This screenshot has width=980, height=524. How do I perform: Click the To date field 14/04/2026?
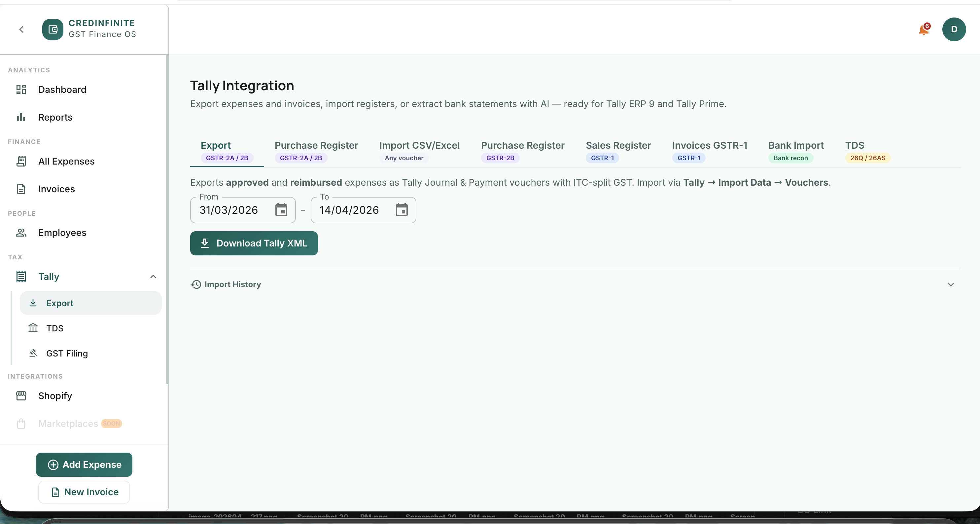(x=363, y=210)
